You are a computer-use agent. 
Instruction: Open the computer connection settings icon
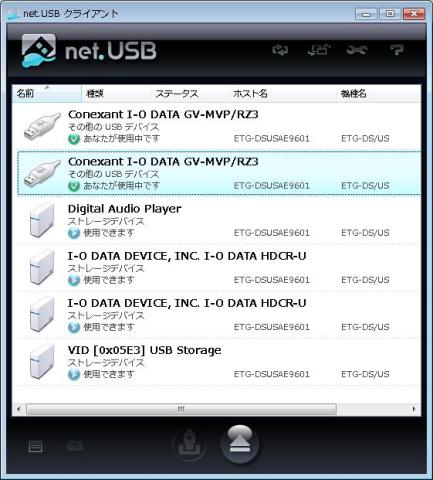coord(319,50)
